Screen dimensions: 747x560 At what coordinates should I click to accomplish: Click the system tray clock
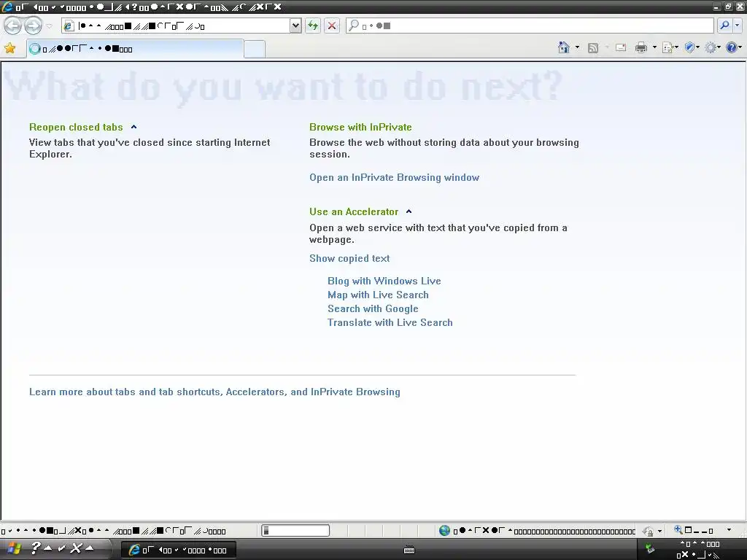[700, 549]
